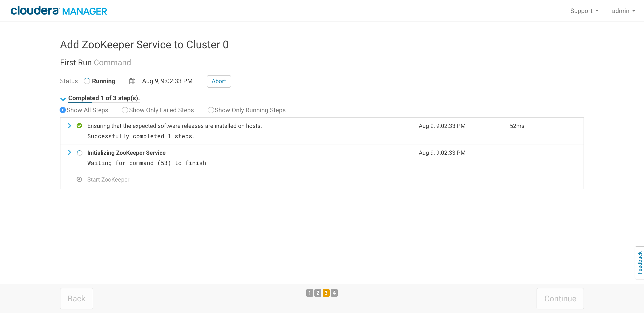Open the Feedback side tab
This screenshot has height=313, width=644.
coord(640,263)
